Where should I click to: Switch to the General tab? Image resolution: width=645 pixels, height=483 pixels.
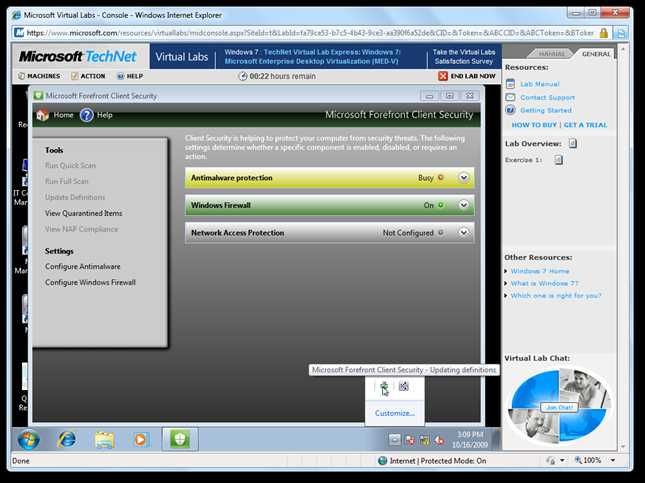click(596, 54)
